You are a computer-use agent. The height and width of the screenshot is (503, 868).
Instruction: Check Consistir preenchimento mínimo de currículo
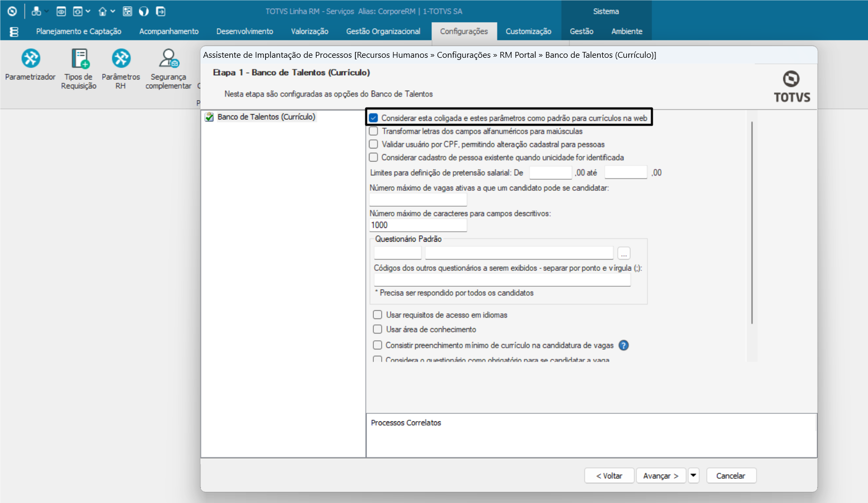coord(378,345)
